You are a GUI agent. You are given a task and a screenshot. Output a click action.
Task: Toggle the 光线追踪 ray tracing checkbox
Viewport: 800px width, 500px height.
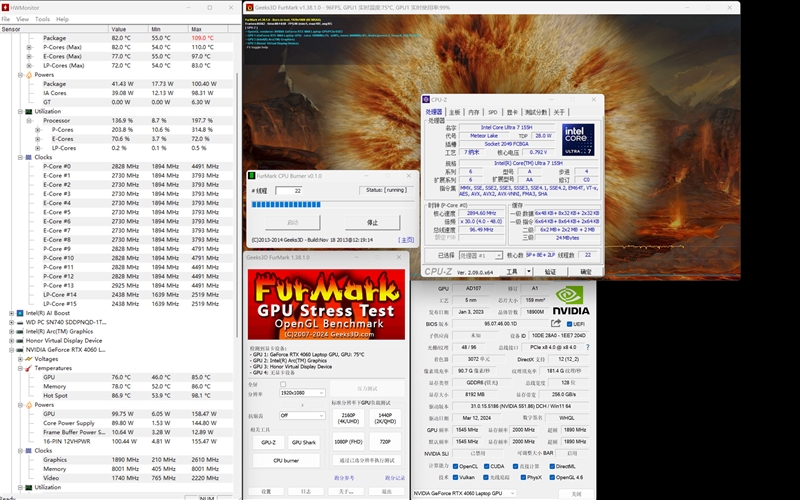point(487,478)
